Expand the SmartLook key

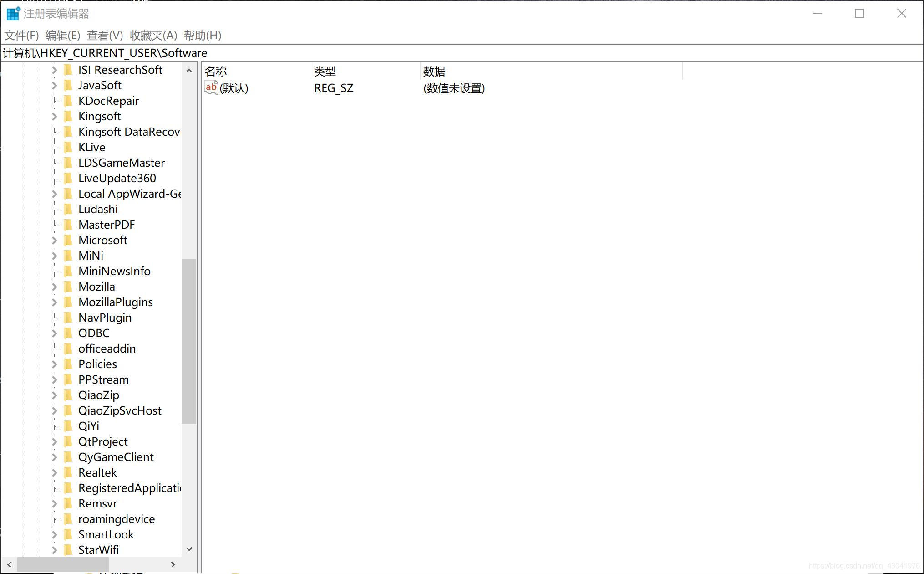point(54,535)
